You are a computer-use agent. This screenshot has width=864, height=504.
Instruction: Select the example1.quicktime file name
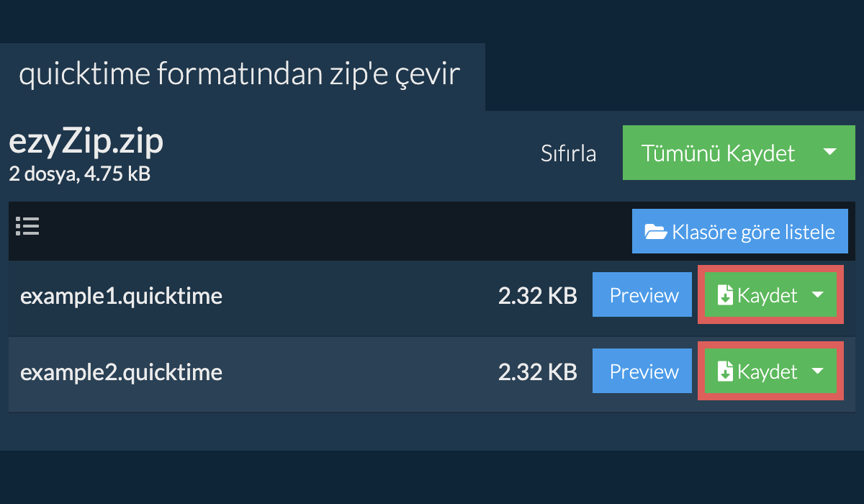[x=121, y=296]
